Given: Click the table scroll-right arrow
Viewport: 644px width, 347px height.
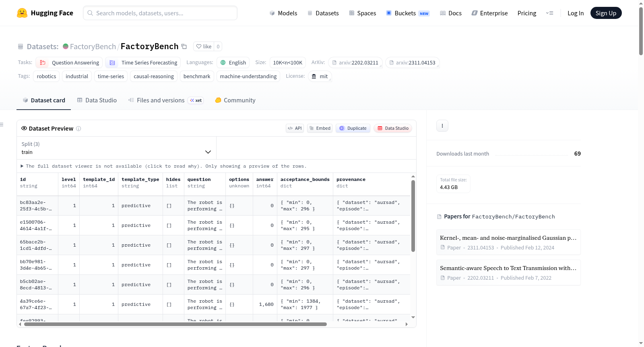Looking at the screenshot, I should click(407, 324).
